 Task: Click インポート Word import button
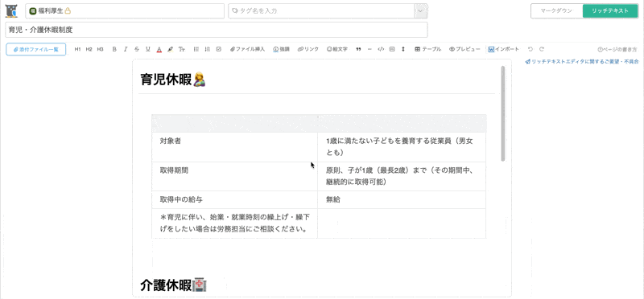coord(504,49)
